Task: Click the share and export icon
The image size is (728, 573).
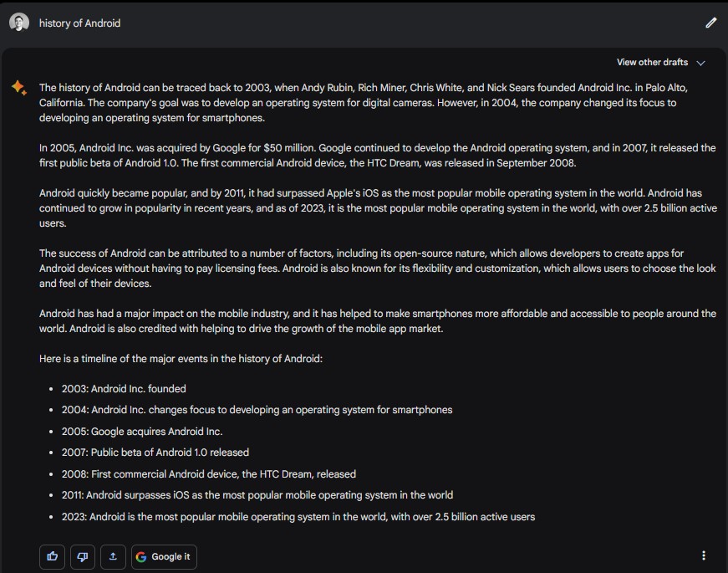Action: pyautogui.click(x=113, y=556)
